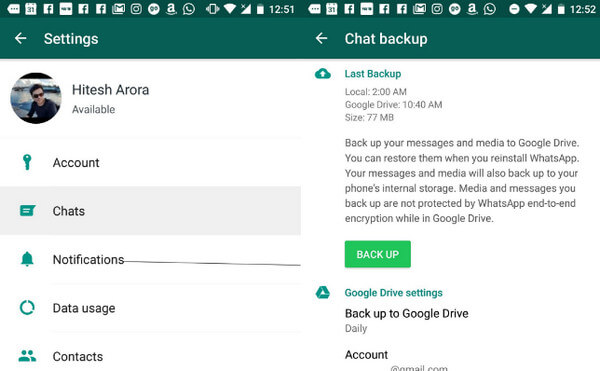Tap the WhatsApp status bar icon on the right screen
This screenshot has height=371, width=600.
click(489, 9)
